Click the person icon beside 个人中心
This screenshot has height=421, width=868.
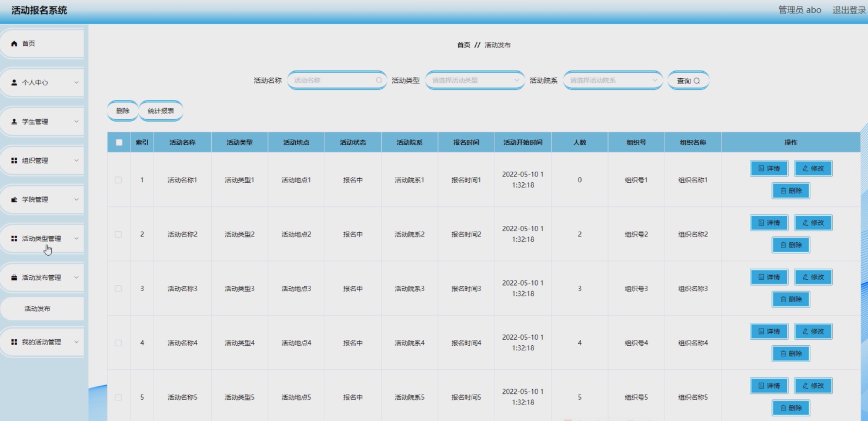tap(15, 83)
